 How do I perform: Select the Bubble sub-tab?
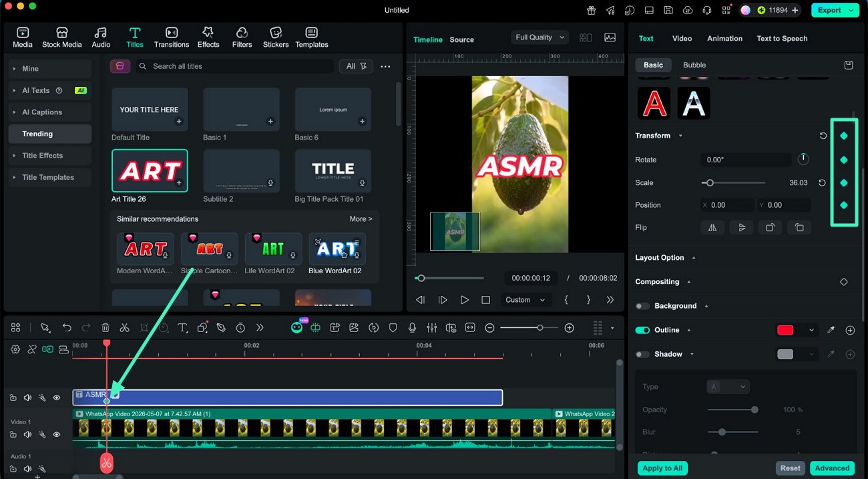(x=694, y=65)
